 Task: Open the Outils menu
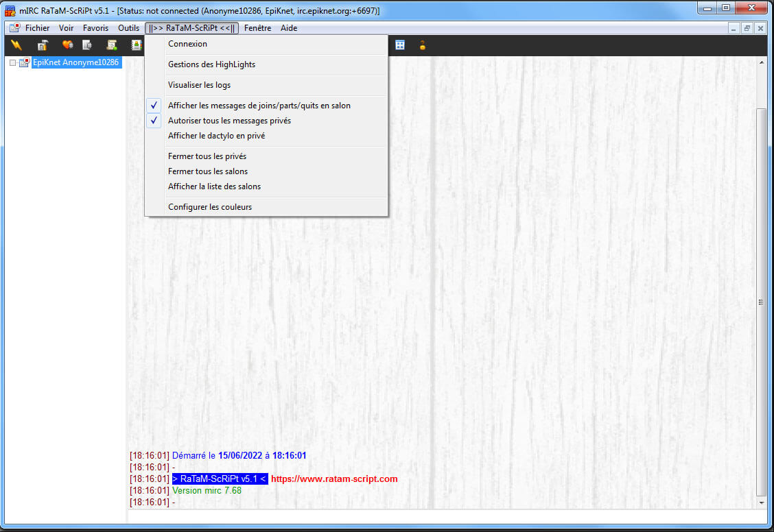(128, 28)
